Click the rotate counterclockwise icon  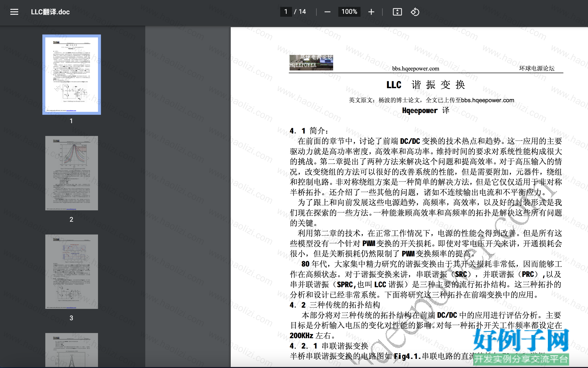click(x=415, y=12)
